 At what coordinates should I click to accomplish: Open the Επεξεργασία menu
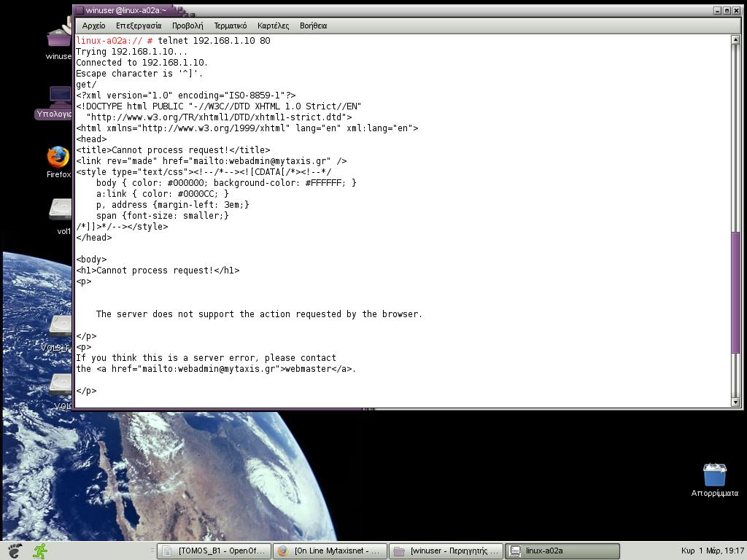139,26
